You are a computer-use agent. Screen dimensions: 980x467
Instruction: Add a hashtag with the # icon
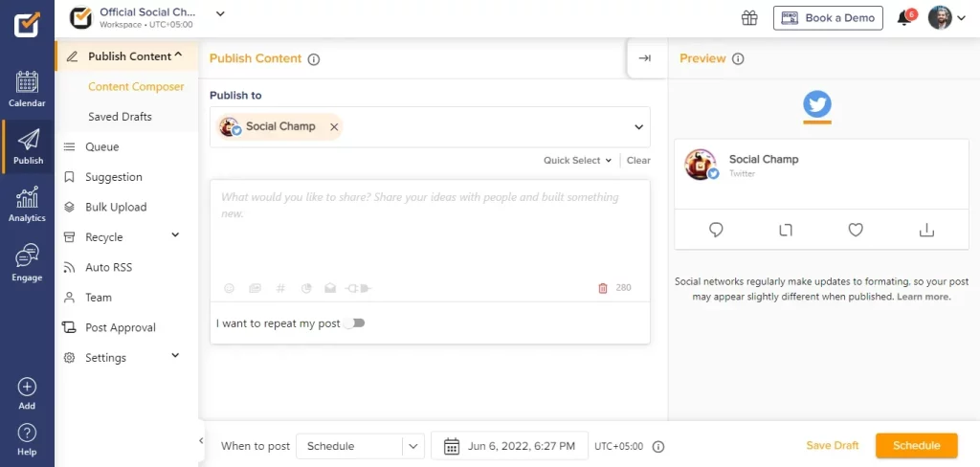click(280, 288)
